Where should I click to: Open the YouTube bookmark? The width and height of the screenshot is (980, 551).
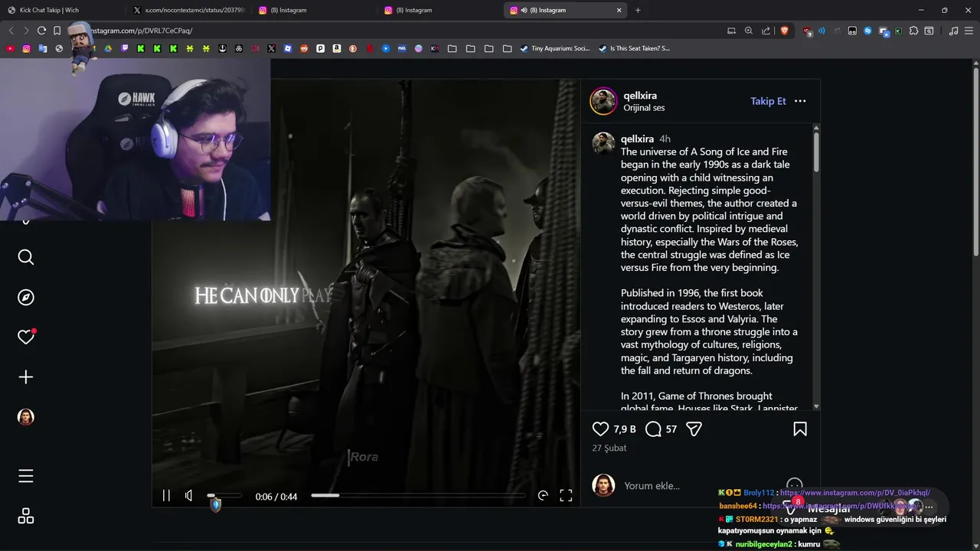coord(10,48)
